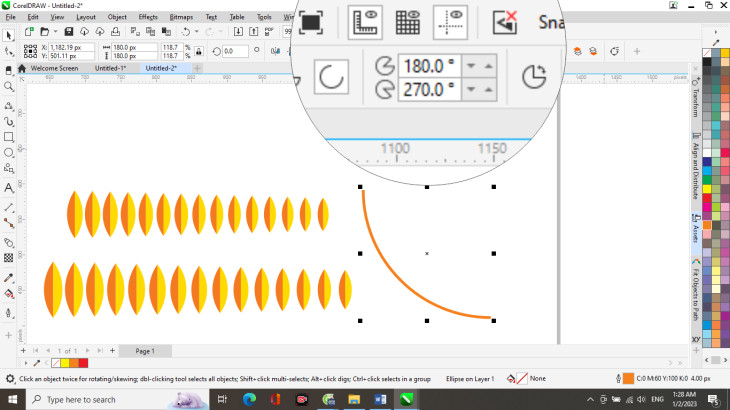Viewport: 730px width, 410px height.
Task: Switch to the Untitled-1* document tab
Action: point(110,68)
